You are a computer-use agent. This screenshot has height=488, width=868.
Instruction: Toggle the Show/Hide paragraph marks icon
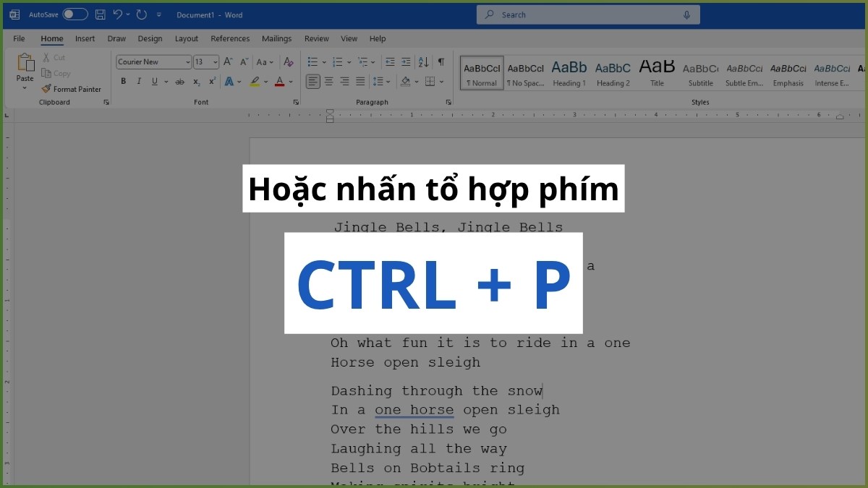(441, 62)
